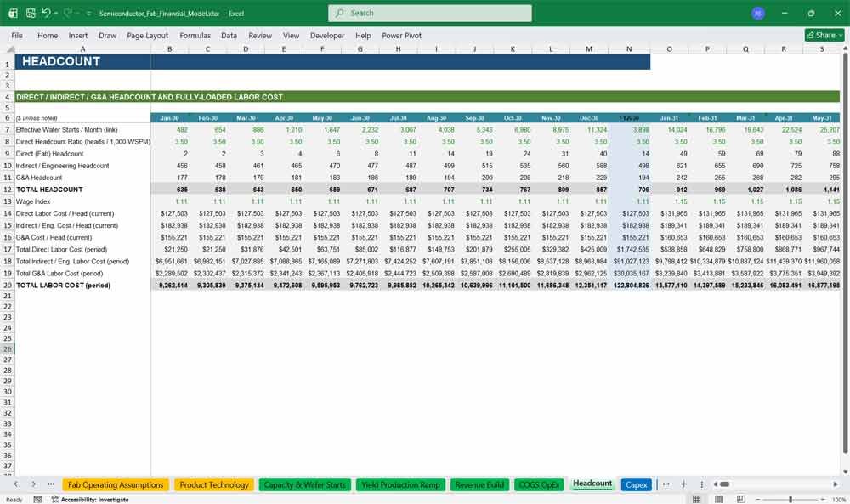850x504 pixels.
Task: Switch to Product Technology sheet
Action: (x=214, y=484)
